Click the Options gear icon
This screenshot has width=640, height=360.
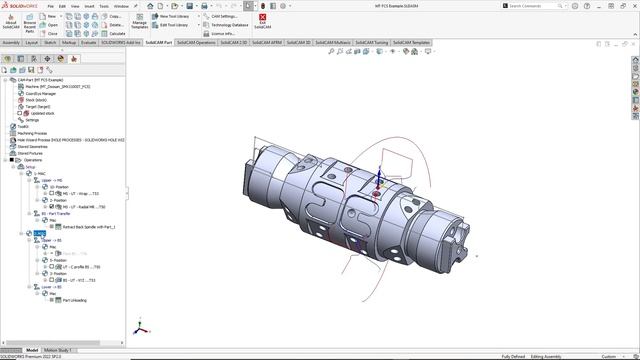(x=283, y=6)
